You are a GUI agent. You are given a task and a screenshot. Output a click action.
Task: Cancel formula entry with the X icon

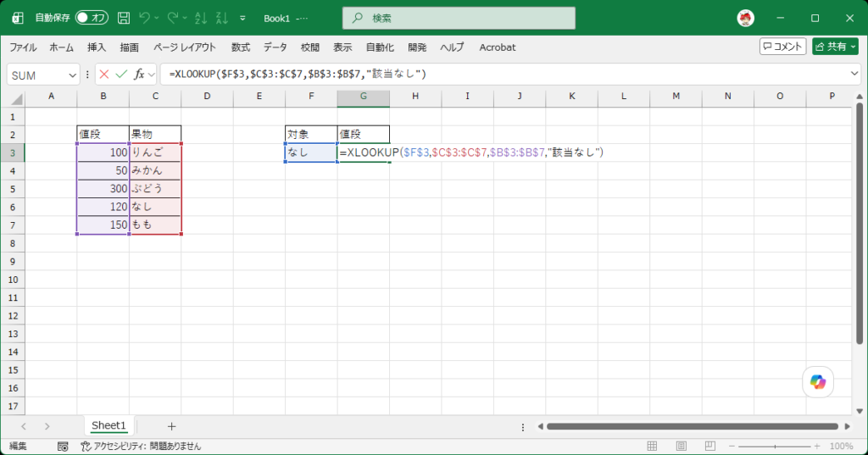tap(104, 75)
